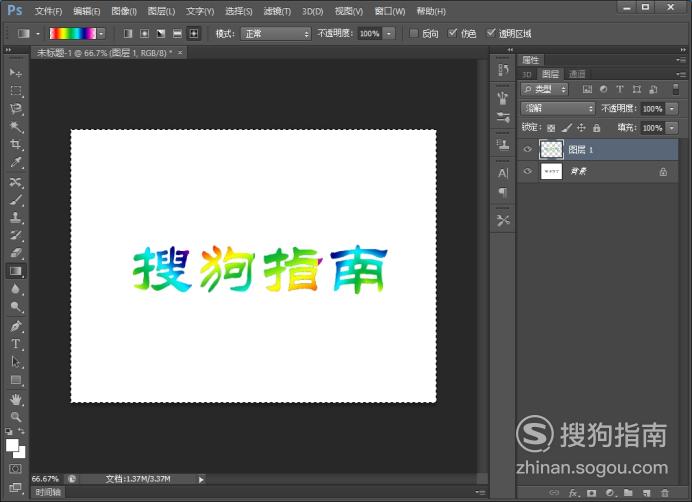This screenshot has height=502, width=692.
Task: Select the Eraser tool
Action: (16, 253)
